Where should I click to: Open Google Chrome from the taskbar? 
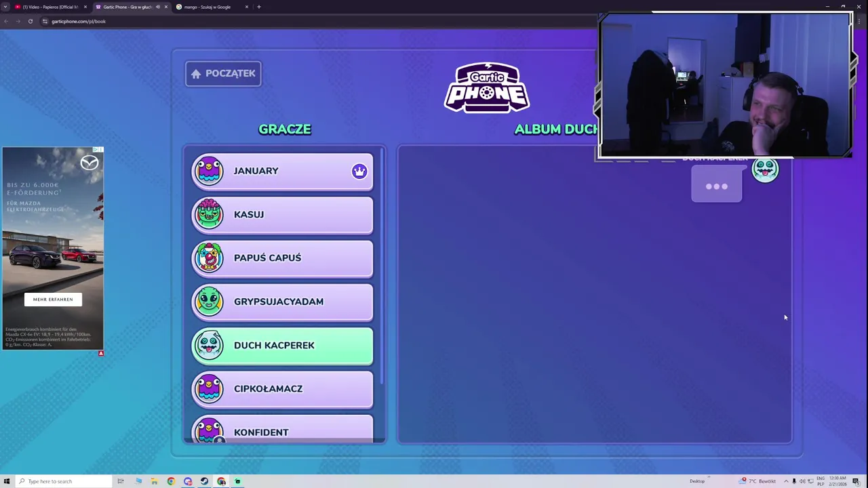[171, 481]
